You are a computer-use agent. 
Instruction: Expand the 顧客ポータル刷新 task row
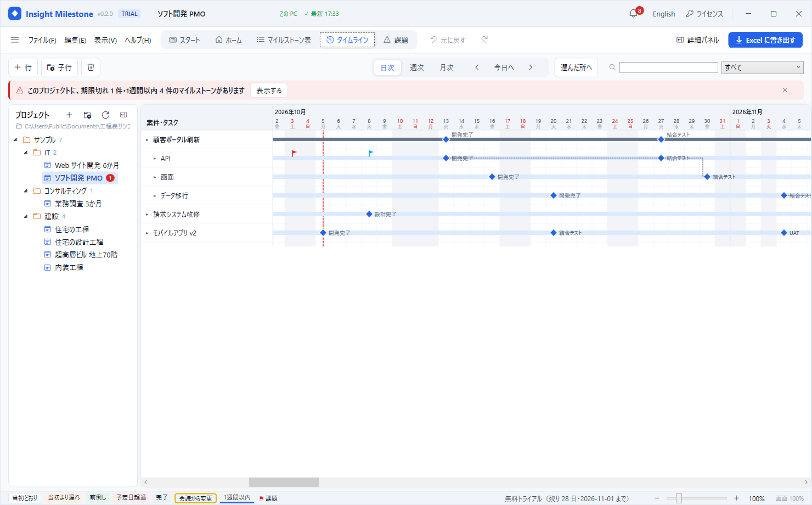pos(147,140)
